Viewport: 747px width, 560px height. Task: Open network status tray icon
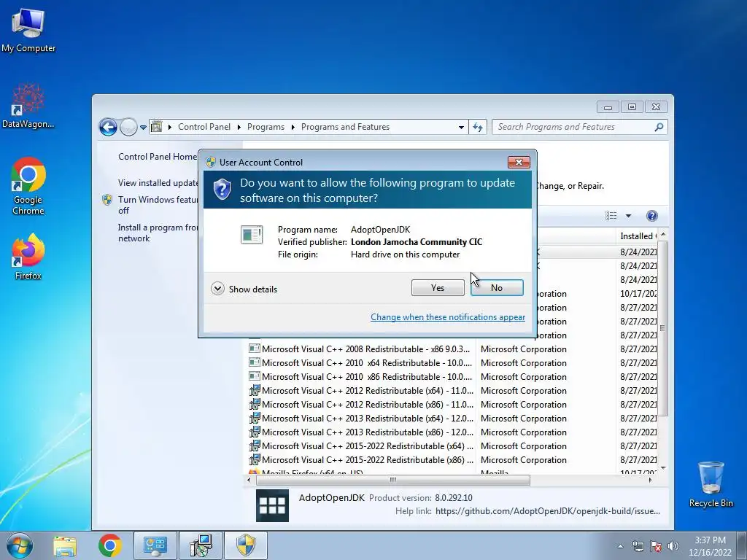(638, 546)
